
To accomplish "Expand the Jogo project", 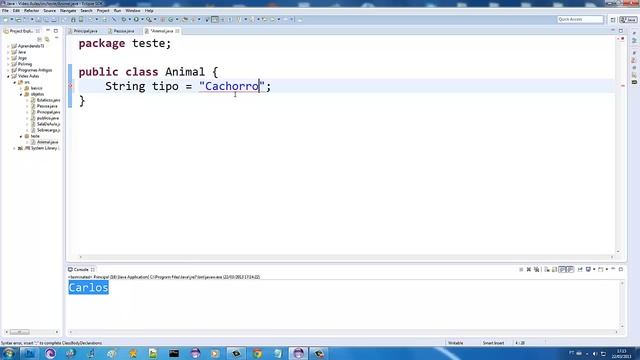I will point(8,58).
